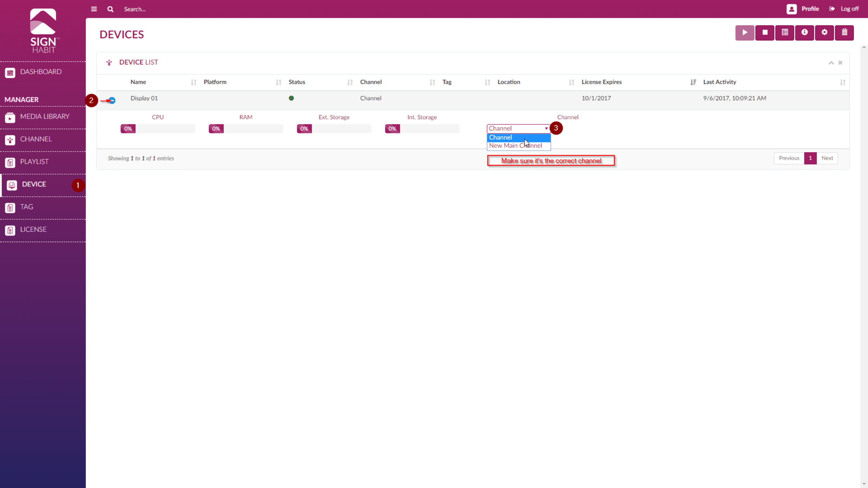The width and height of the screenshot is (868, 488).
Task: Click the Log off link
Action: [849, 9]
